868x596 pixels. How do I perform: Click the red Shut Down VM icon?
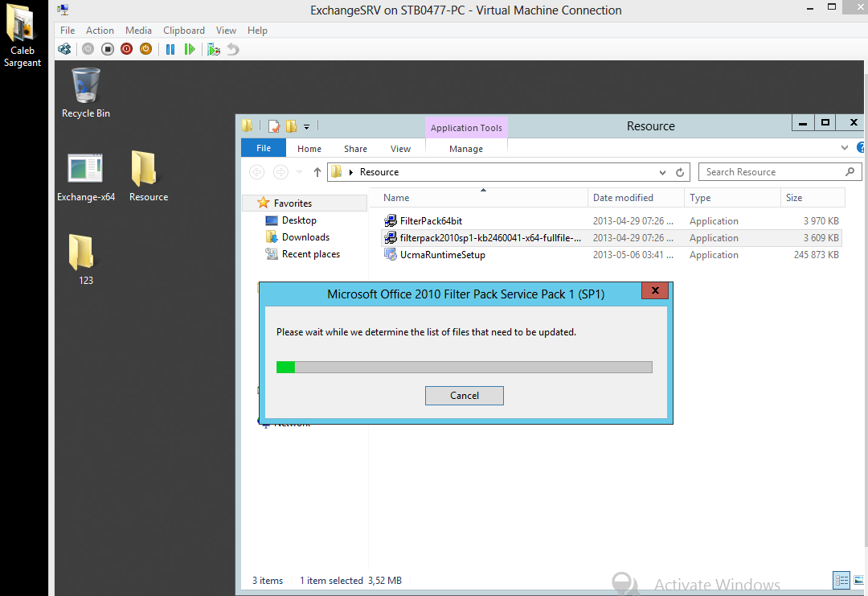(x=127, y=49)
